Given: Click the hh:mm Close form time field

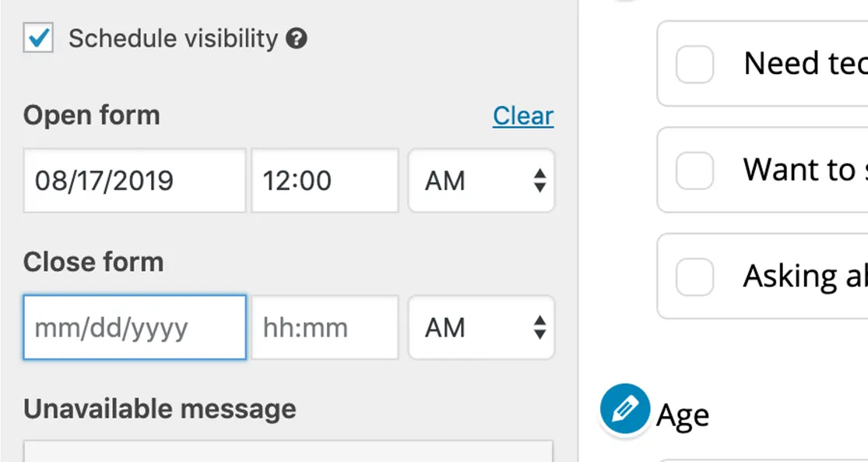Looking at the screenshot, I should pyautogui.click(x=324, y=327).
